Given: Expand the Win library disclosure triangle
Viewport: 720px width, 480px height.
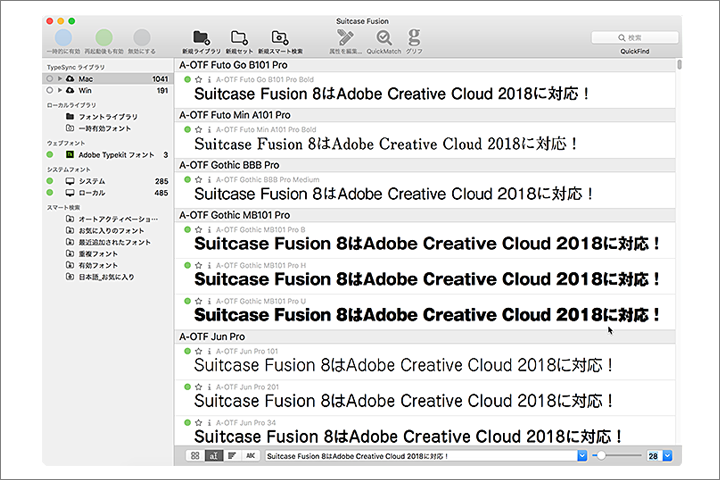Looking at the screenshot, I should (60, 90).
